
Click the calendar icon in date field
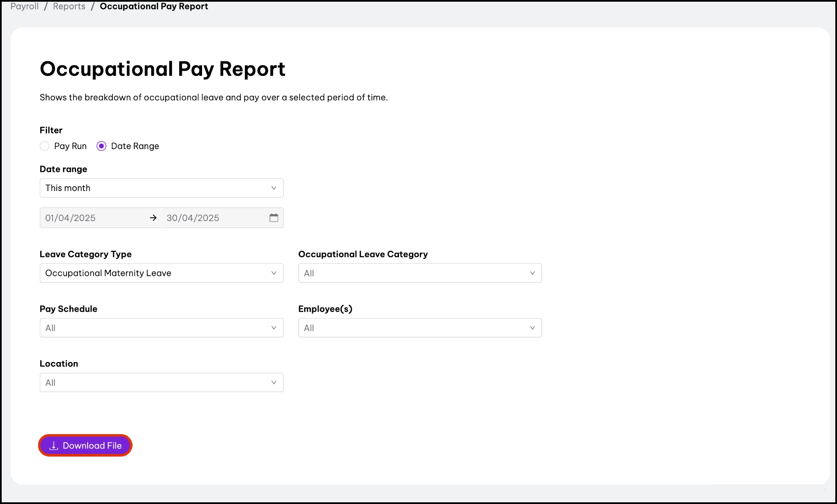274,218
